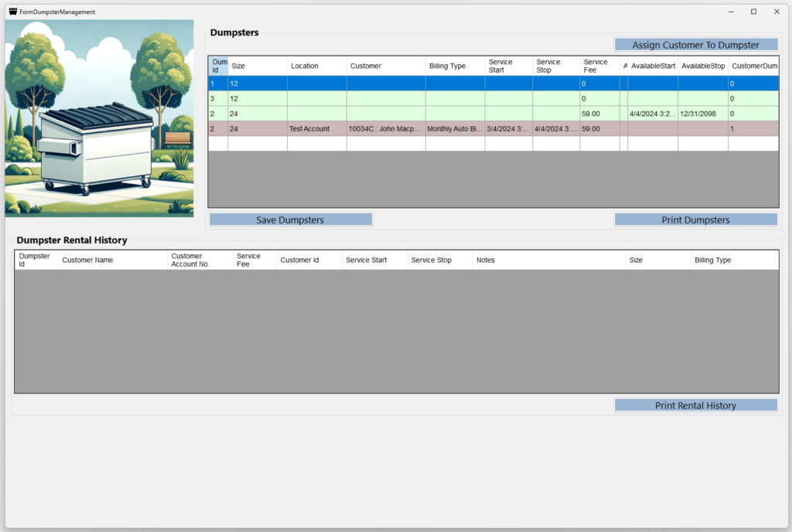Sort dumpsters by Billing Type header
This screenshot has width=792, height=532.
[x=455, y=66]
